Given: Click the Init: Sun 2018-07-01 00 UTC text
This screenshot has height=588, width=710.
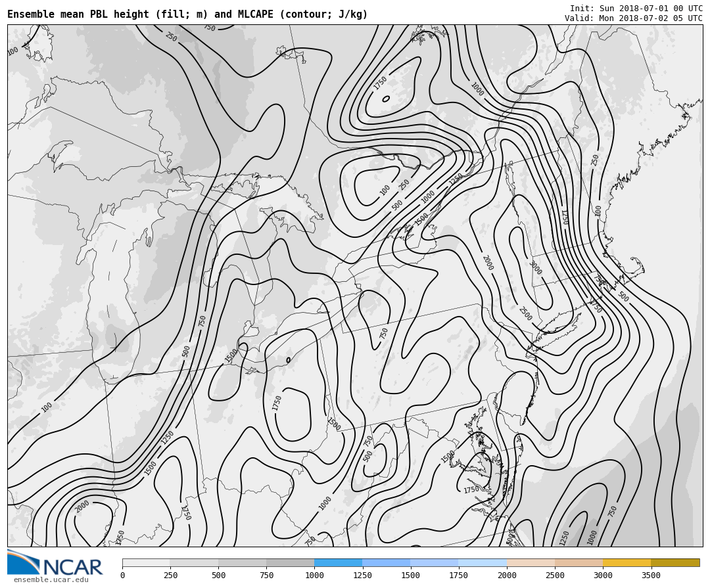Looking at the screenshot, I should coord(636,9).
